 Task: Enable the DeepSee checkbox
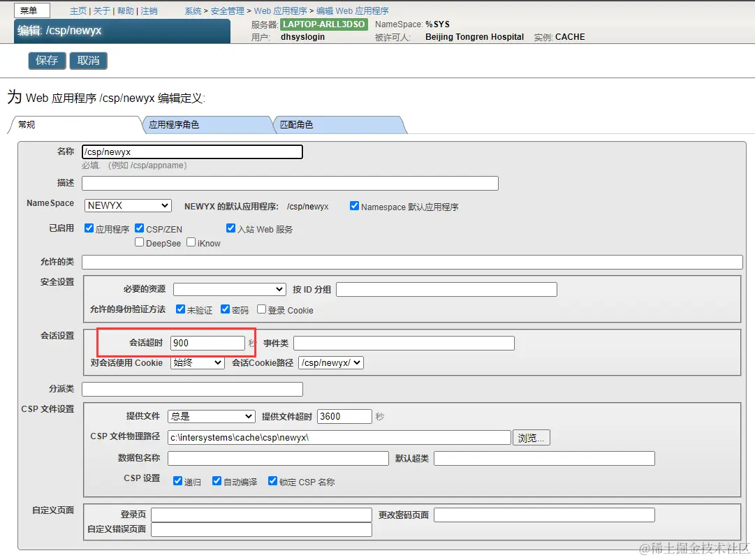(140, 242)
